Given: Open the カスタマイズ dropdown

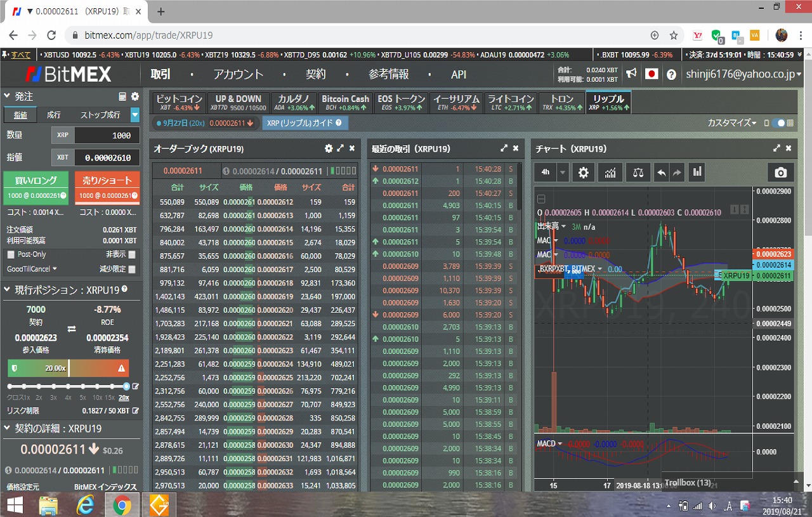Looking at the screenshot, I should [x=731, y=123].
